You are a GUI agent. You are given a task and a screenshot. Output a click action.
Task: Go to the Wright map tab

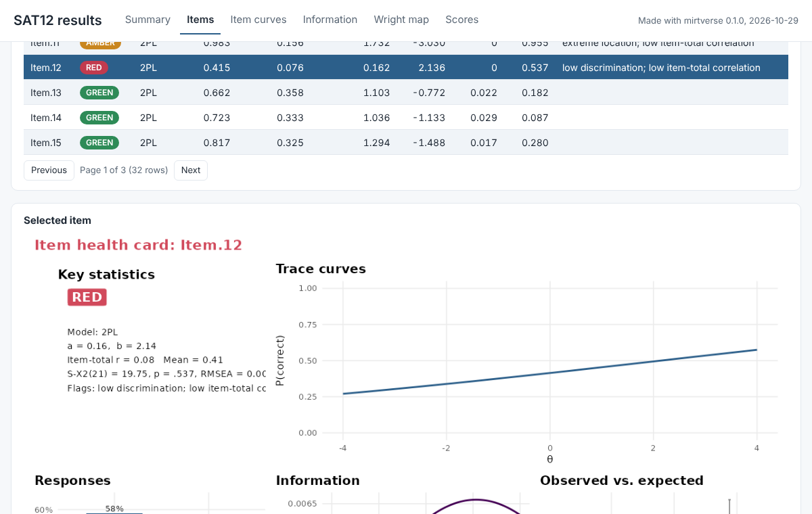[401, 20]
